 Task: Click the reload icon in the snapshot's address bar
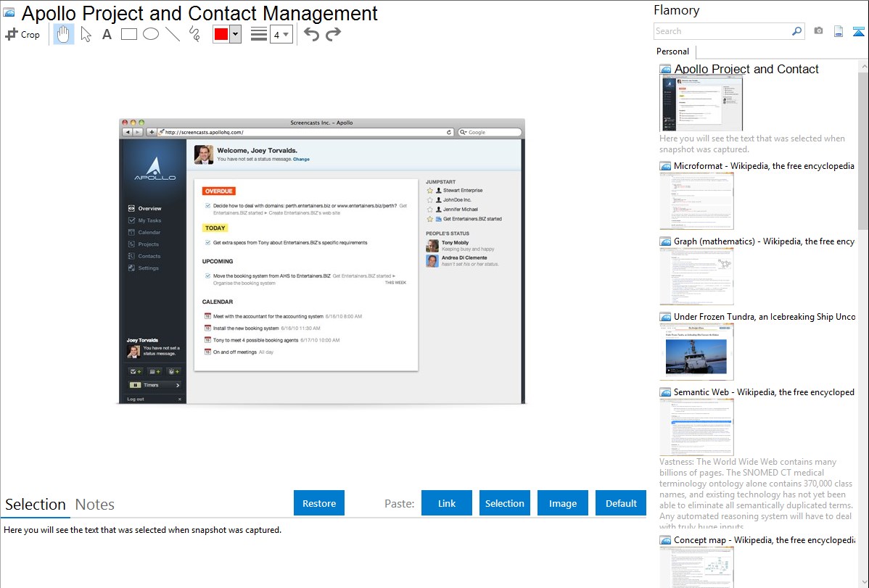[449, 133]
